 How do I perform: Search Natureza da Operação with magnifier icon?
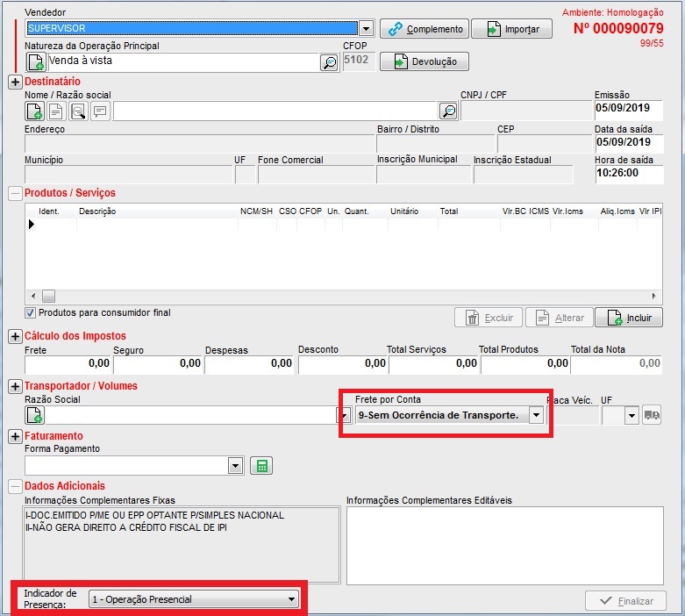pyautogui.click(x=329, y=62)
